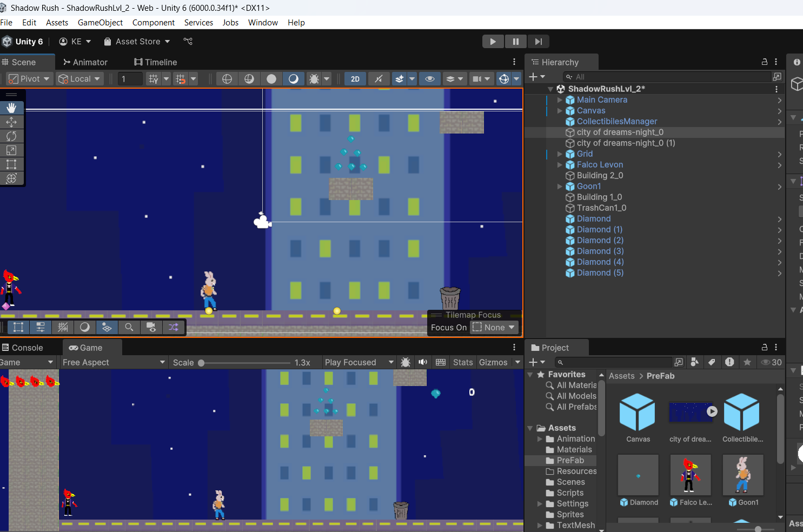Select the Rotate tool
The height and width of the screenshot is (532, 803).
tap(11, 136)
